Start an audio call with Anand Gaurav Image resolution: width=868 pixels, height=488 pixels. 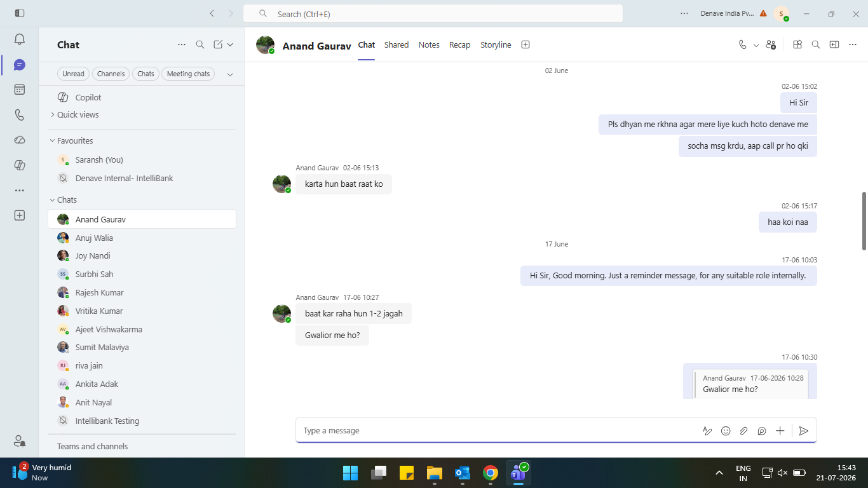pos(742,44)
